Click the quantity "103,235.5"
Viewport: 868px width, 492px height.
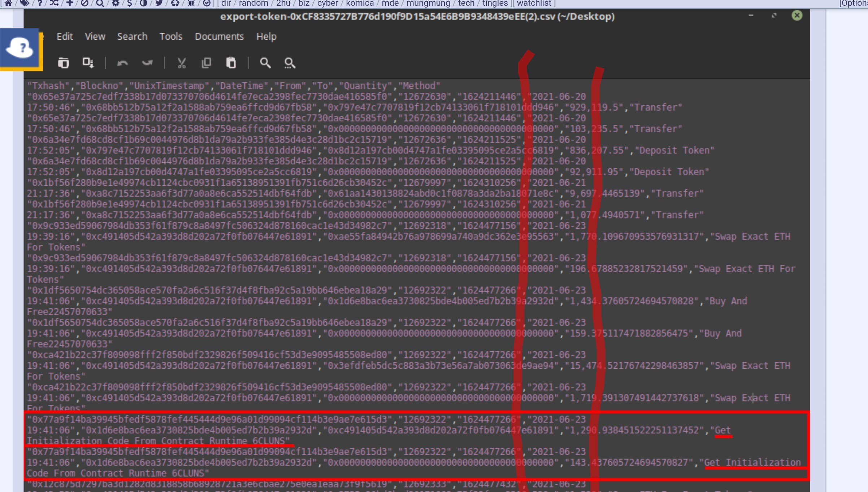(x=594, y=129)
